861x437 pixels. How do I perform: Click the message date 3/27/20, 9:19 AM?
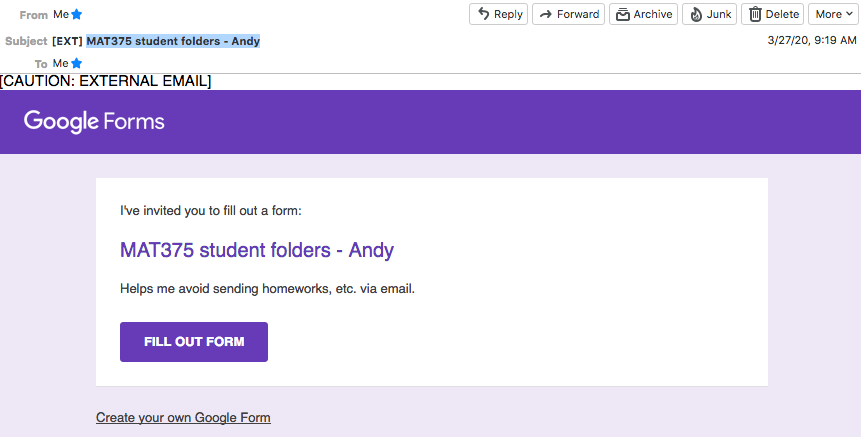point(812,40)
